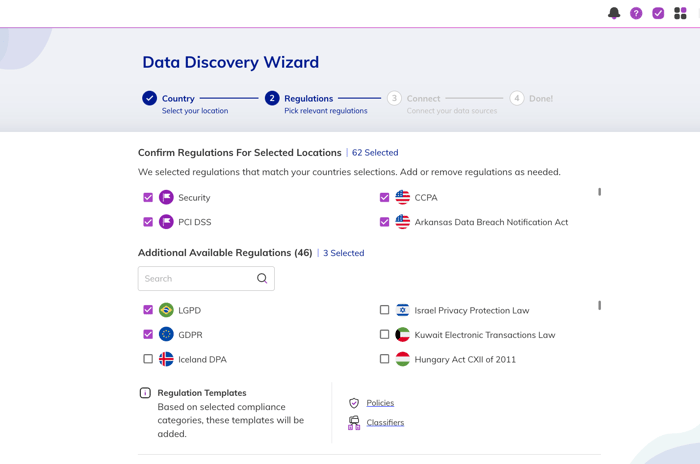Uncheck the Security regulation checkbox
Screen dimensions: 700x464
pos(148,197)
